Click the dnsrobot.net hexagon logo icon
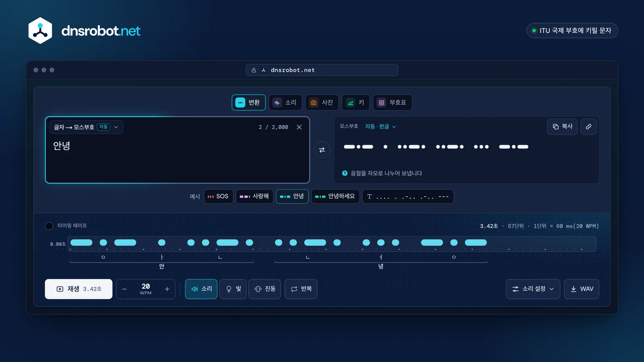This screenshot has height=362, width=644. coord(40,31)
